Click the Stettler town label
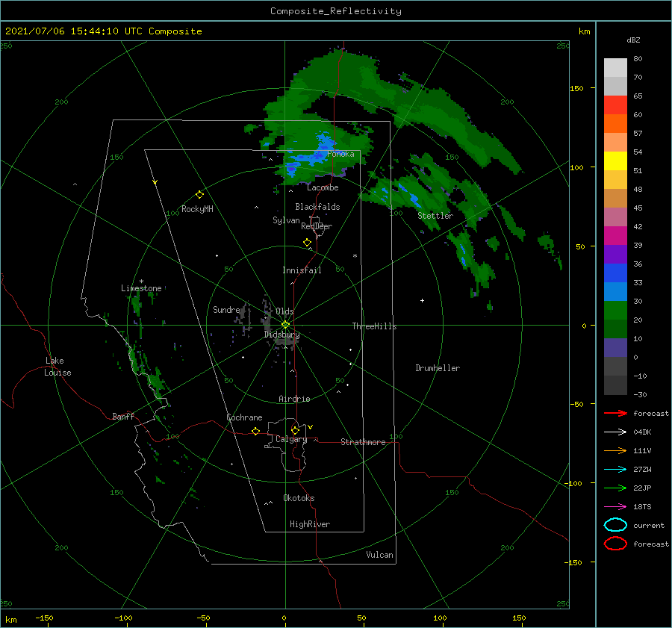Image resolution: width=672 pixels, height=628 pixels. point(435,216)
